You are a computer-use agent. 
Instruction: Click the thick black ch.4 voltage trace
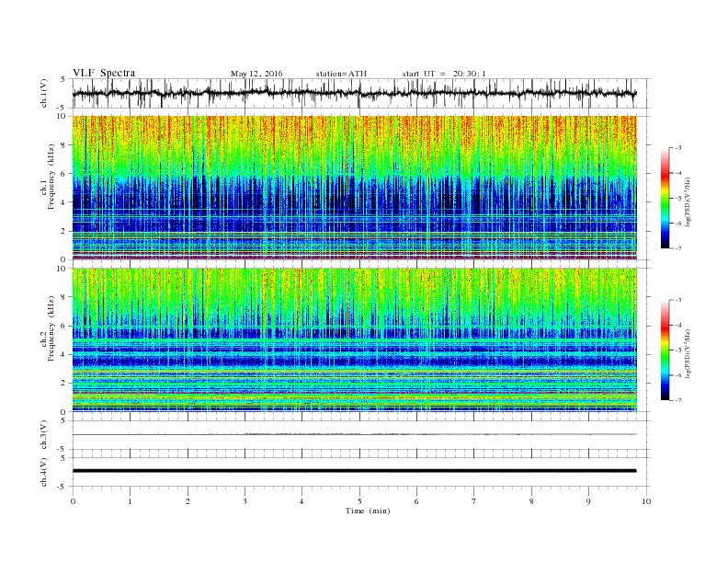tap(354, 471)
